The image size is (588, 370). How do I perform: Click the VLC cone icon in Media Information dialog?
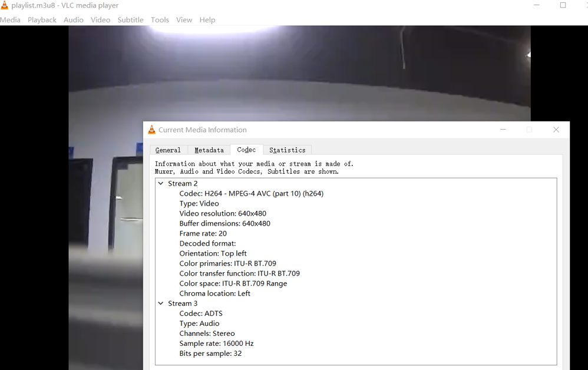click(151, 130)
